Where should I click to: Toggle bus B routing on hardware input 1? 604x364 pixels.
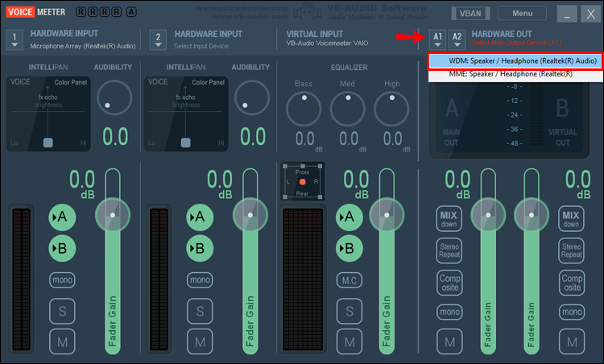62,249
